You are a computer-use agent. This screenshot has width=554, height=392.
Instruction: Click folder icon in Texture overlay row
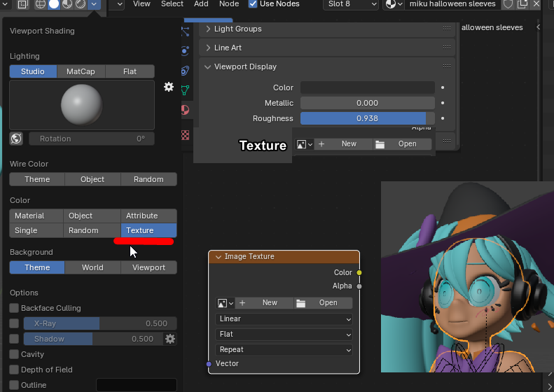point(380,144)
